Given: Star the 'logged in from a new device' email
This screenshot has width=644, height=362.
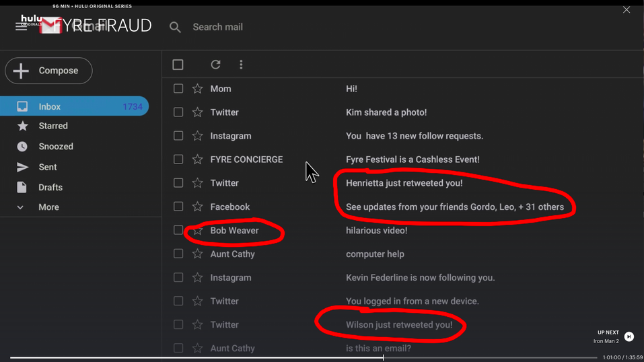Looking at the screenshot, I should pos(198,301).
